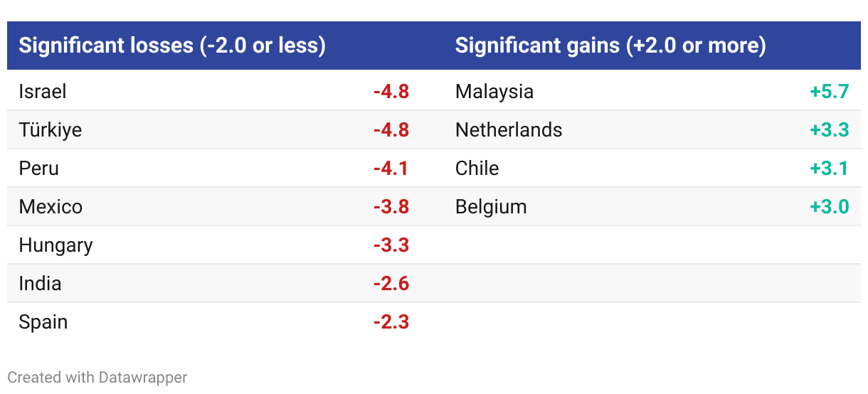Click the Peru country name
The image size is (868, 394).
[38, 168]
